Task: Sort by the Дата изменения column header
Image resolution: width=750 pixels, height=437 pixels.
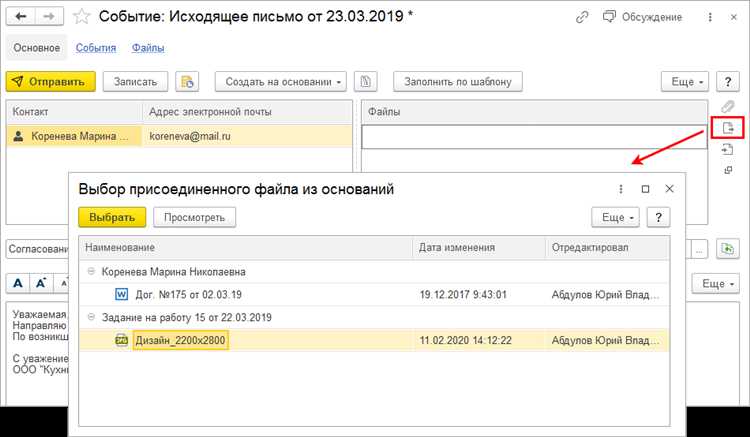Action: (479, 248)
